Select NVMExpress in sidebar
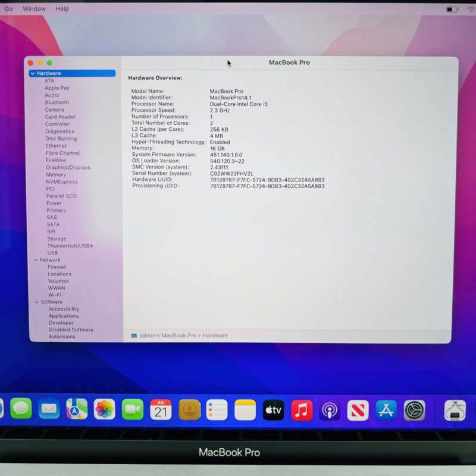This screenshot has height=476, width=476. [62, 182]
